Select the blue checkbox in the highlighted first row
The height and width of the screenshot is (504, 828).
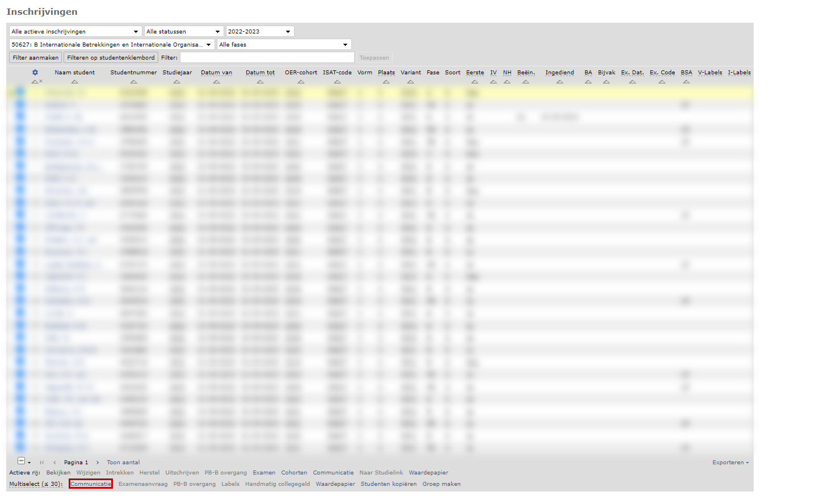click(20, 92)
